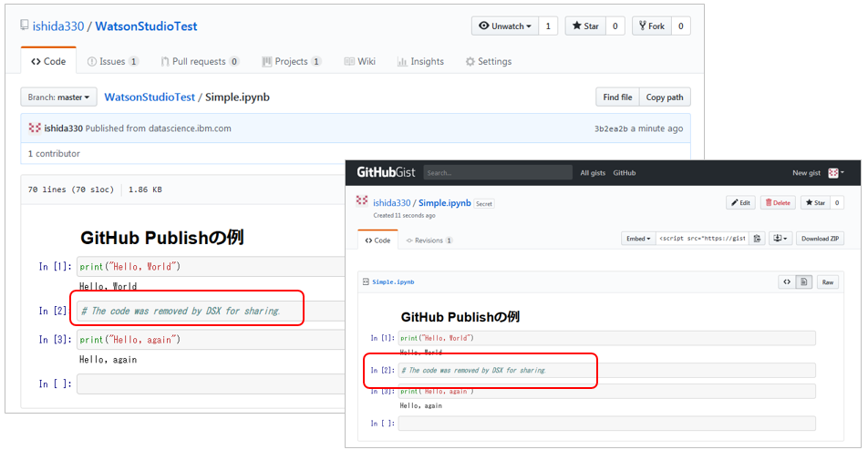Fork the WatsonStudioTest repository
Viewport: 868px width, 450px height.
[652, 26]
